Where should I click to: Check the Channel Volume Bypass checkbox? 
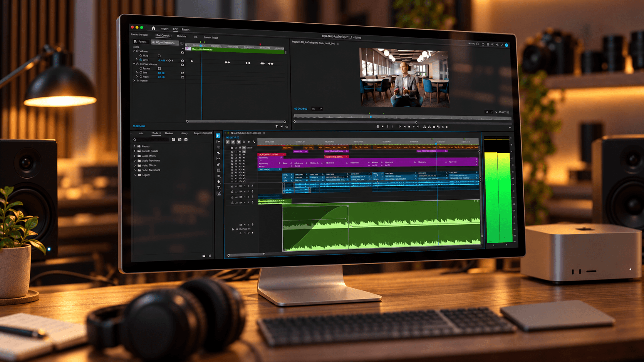click(159, 68)
